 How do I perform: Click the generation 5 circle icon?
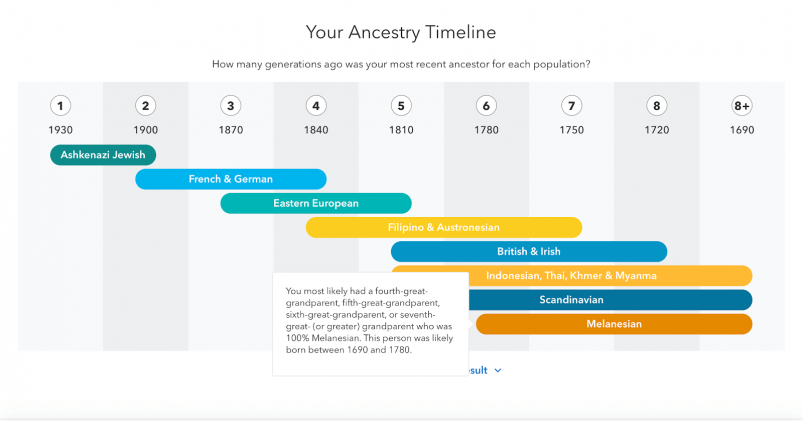point(401,106)
